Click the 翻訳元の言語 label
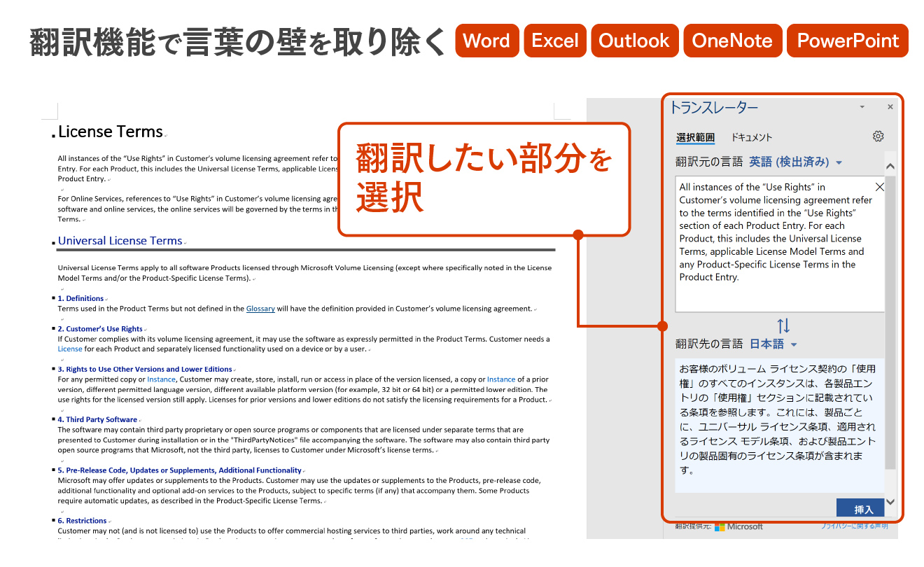The width and height of the screenshot is (924, 567). (x=709, y=162)
